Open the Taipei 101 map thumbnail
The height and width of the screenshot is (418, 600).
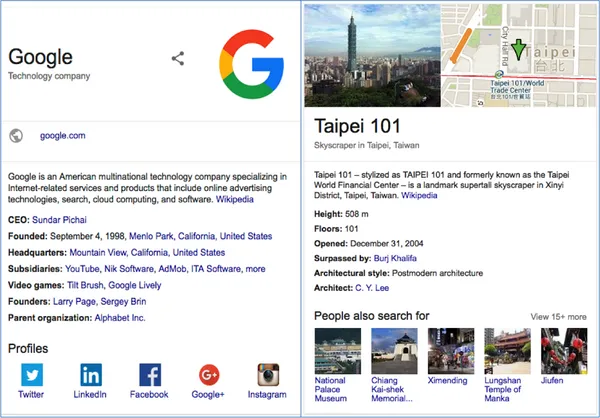[x=518, y=56]
